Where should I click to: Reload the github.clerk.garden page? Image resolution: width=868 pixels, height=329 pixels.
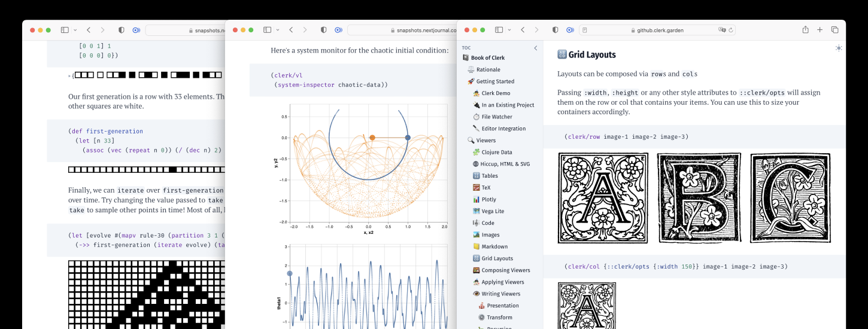click(731, 30)
